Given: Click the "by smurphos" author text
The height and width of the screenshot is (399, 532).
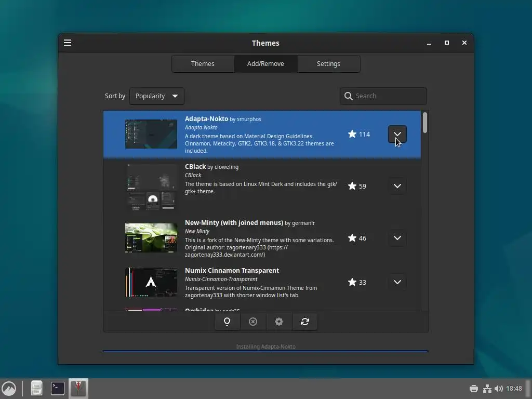Looking at the screenshot, I should 245,119.
